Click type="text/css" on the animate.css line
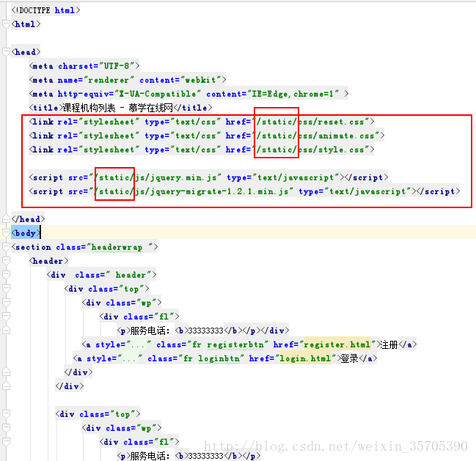The width and height of the screenshot is (476, 461). 183,136
